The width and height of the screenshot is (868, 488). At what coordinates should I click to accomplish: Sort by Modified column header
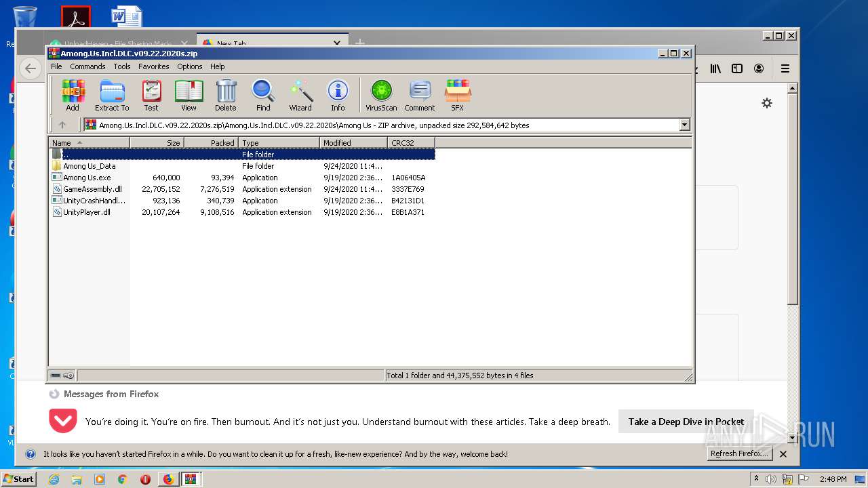[353, 142]
